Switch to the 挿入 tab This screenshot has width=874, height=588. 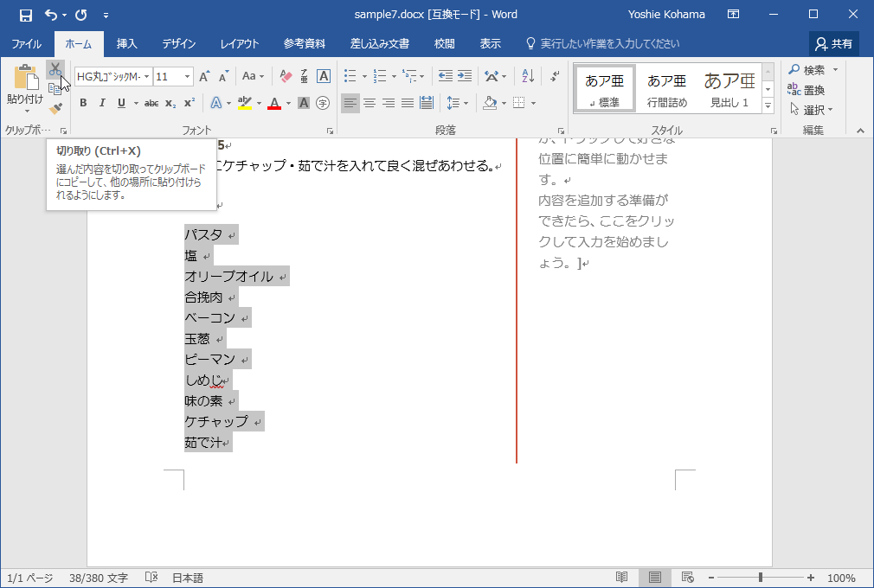point(126,44)
